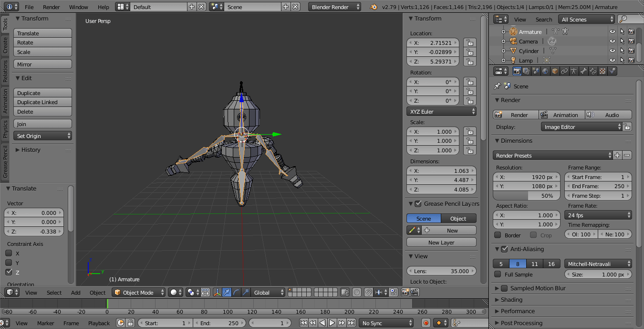Open the Render menu in the top bar
Viewport: 644px width, 329px height.
(x=51, y=7)
